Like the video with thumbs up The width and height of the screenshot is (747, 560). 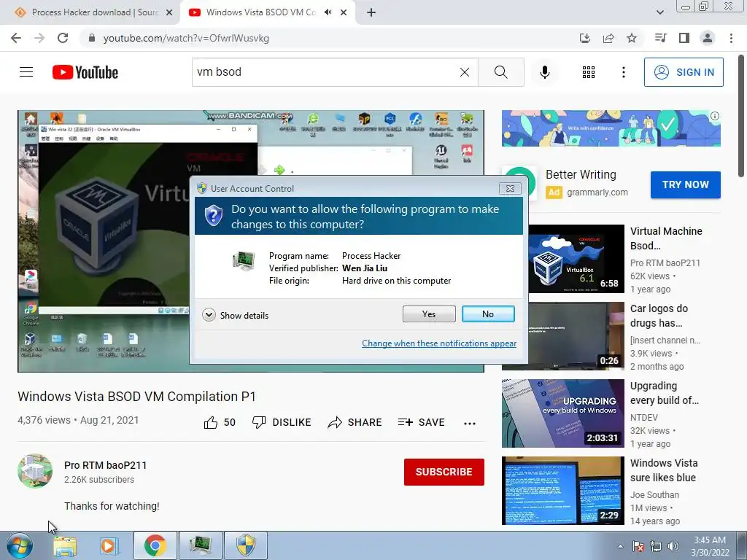pyautogui.click(x=219, y=422)
